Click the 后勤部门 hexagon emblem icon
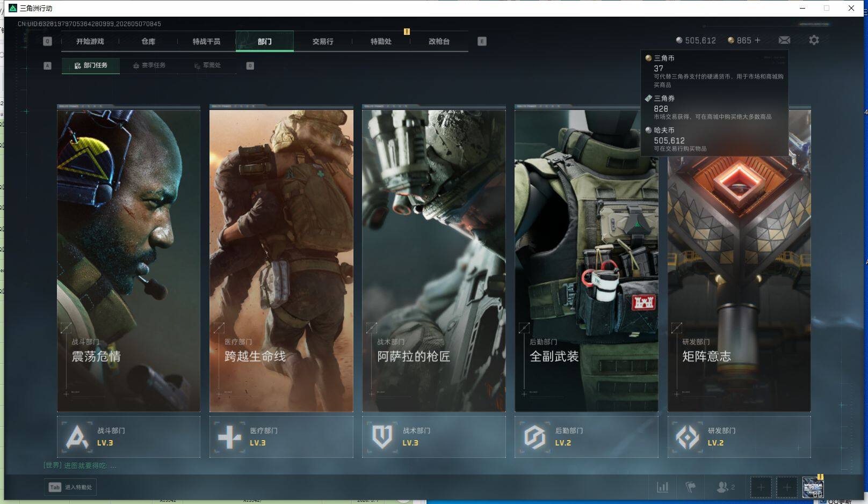Screen dimensions: 868x504 coord(534,437)
